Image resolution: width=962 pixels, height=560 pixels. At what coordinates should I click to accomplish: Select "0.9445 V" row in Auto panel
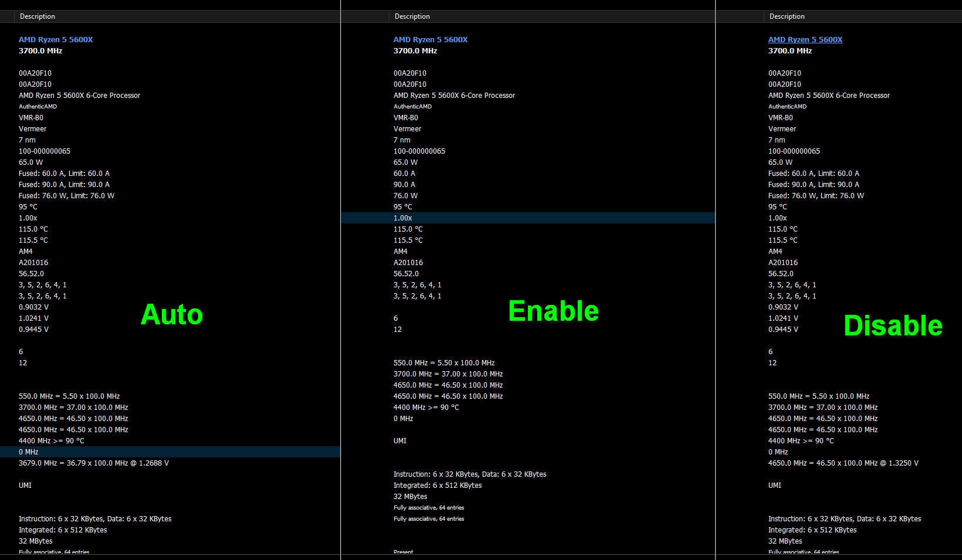(34, 330)
